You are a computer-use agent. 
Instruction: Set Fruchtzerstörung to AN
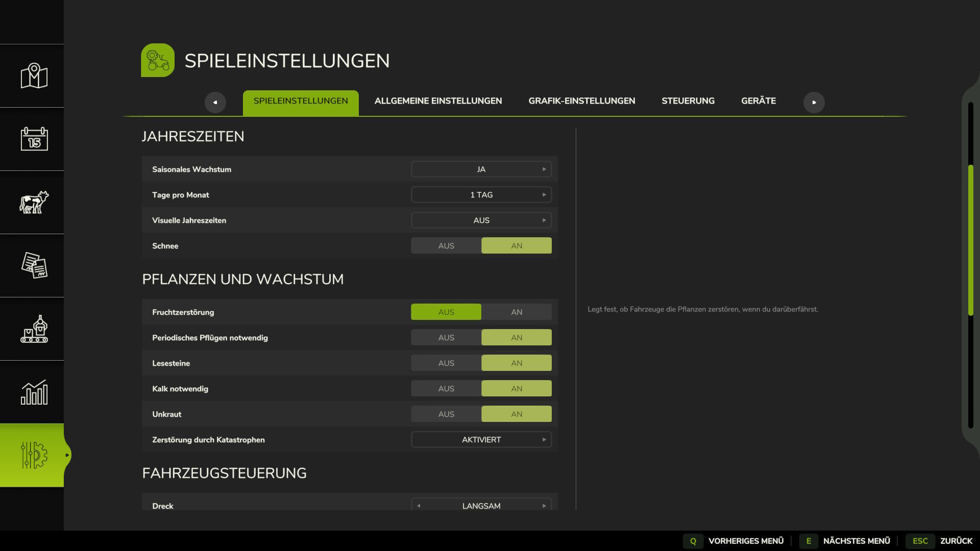pos(516,312)
